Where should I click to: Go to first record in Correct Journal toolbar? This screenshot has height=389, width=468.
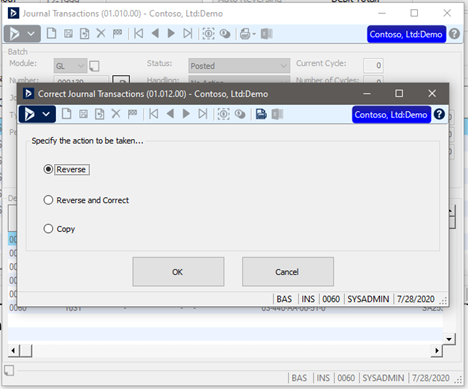(x=154, y=114)
